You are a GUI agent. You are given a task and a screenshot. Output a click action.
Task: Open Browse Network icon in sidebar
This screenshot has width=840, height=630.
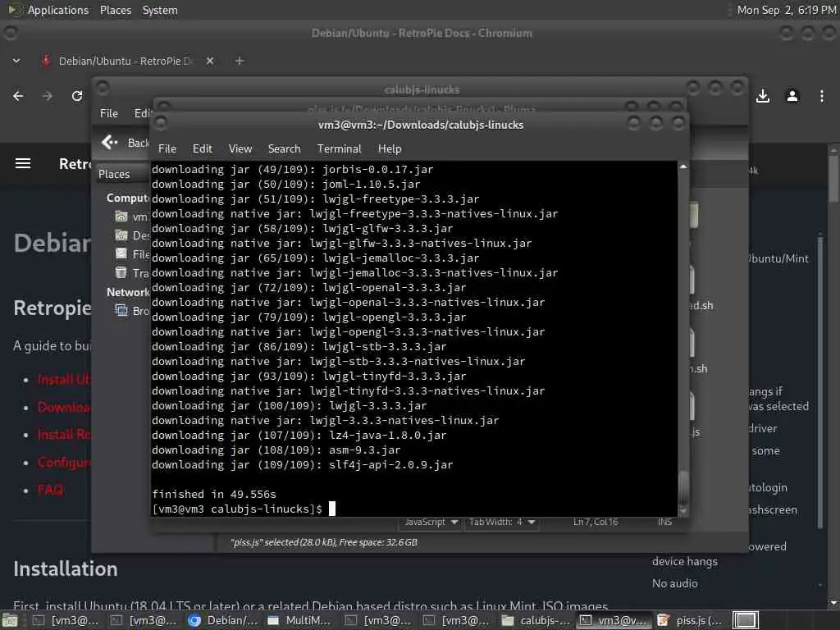point(121,311)
